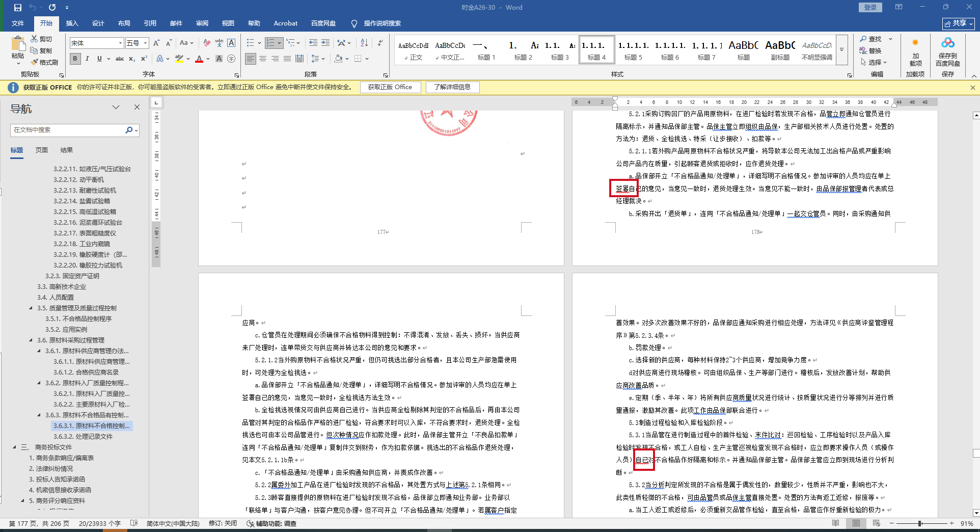
Task: Center the paragraph text
Action: (263, 59)
